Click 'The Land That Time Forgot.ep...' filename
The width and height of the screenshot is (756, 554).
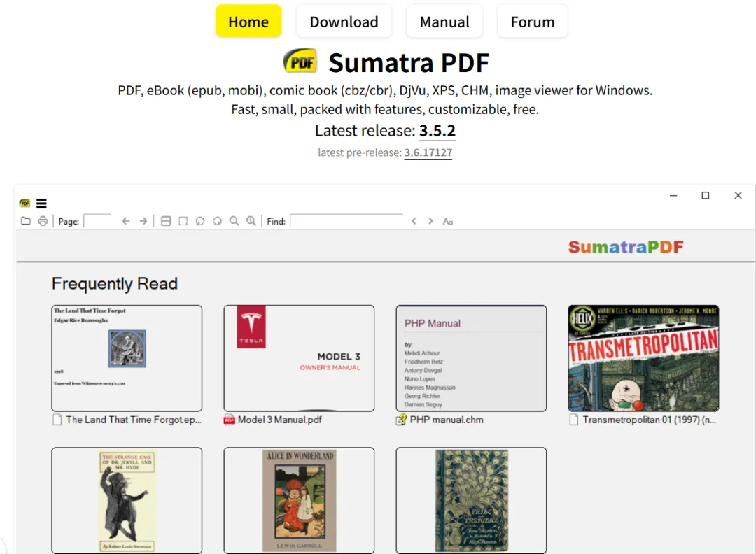pos(134,420)
